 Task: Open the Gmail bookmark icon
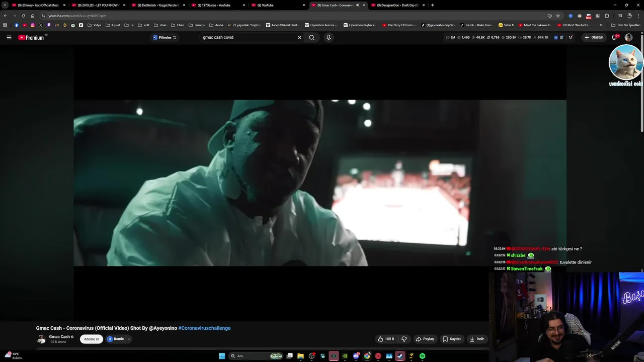click(x=57, y=25)
